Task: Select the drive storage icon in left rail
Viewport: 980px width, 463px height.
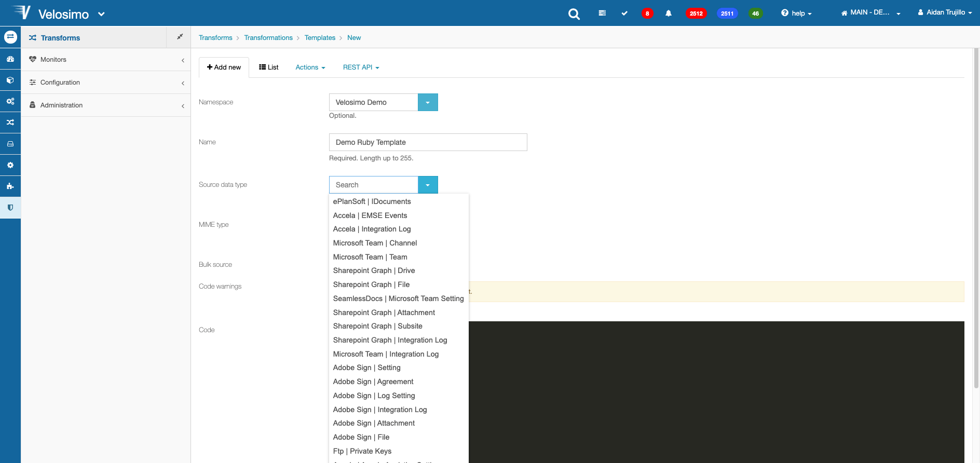Action: click(10, 144)
